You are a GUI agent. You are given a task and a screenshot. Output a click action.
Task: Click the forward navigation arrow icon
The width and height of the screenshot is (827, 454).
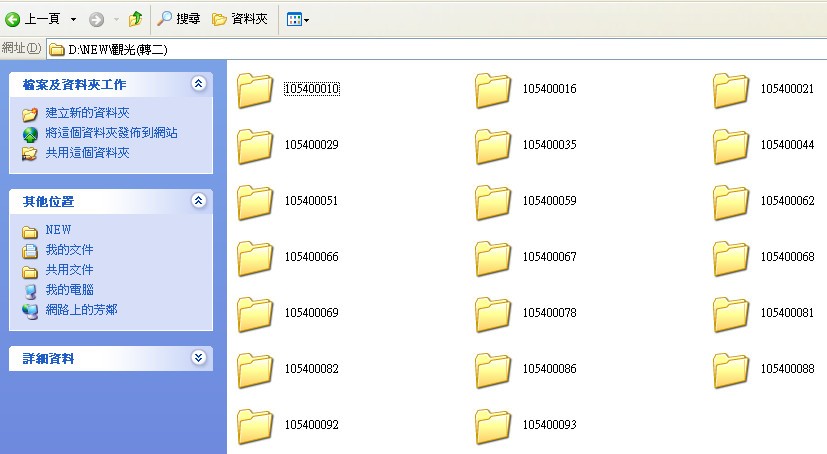pos(96,20)
